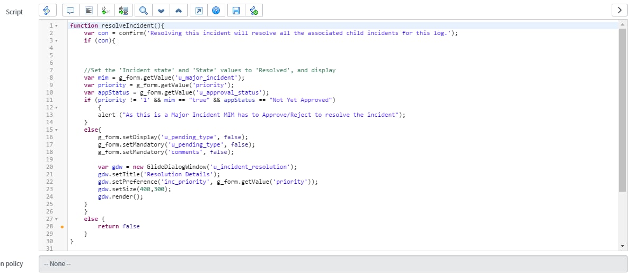The image size is (644, 274).
Task: Toggle full screen editor icon
Action: click(198, 10)
